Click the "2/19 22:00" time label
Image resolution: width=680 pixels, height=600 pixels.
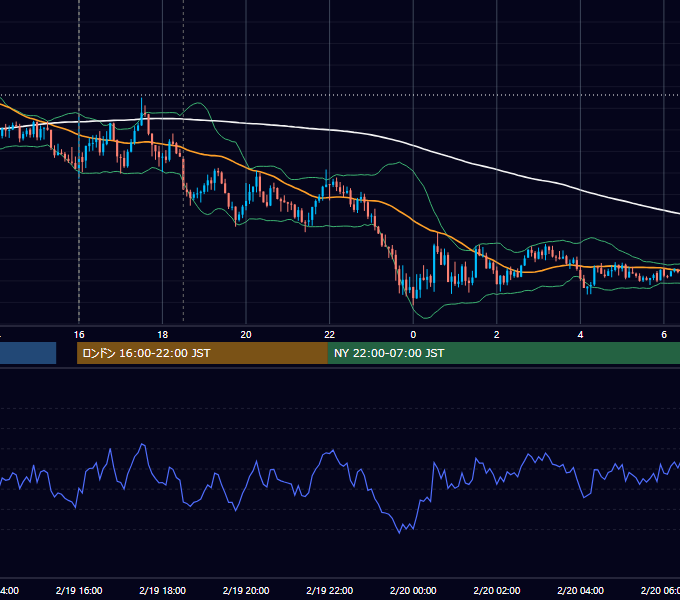click(330, 590)
